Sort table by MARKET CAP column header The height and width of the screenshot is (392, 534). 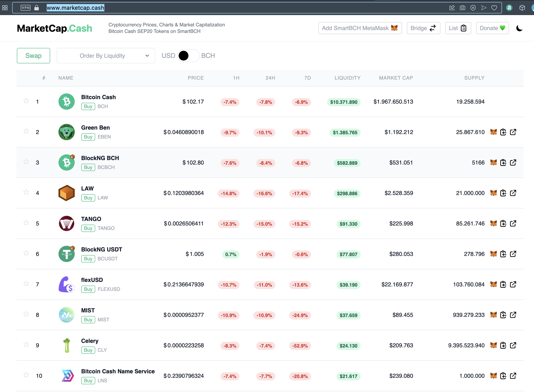pos(396,78)
